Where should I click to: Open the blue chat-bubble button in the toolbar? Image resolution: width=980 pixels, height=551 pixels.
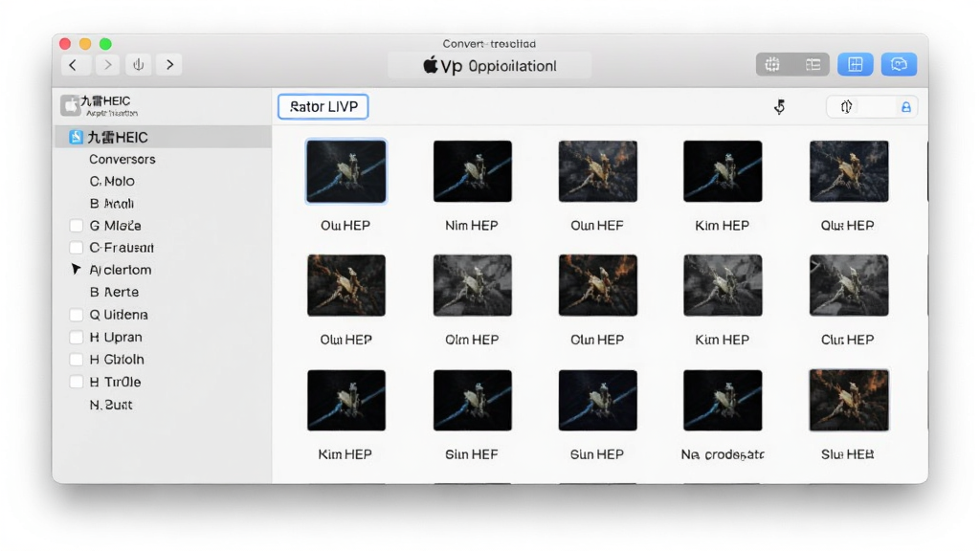pyautogui.click(x=899, y=64)
